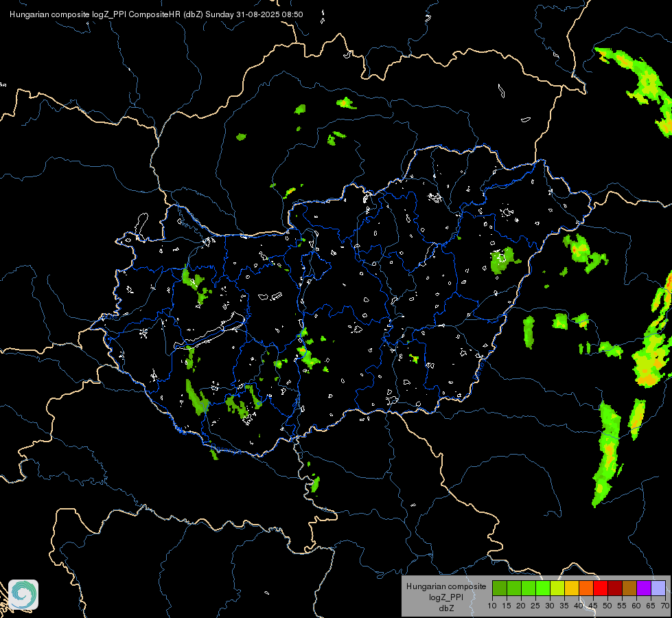Click the map title 'Hungarian composite logZ_PPI CompositeHR' text
672x618 pixels.
click(x=95, y=14)
